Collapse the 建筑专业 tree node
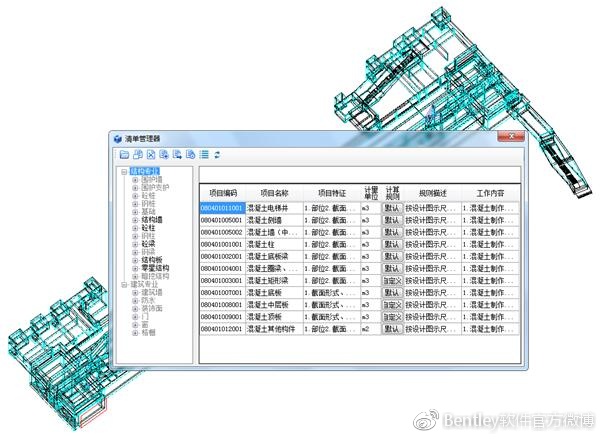 click(125, 285)
